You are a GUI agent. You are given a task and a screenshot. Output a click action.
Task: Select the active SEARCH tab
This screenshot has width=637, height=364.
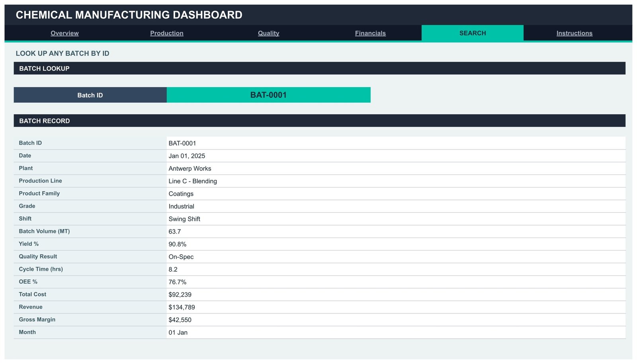[x=473, y=33]
